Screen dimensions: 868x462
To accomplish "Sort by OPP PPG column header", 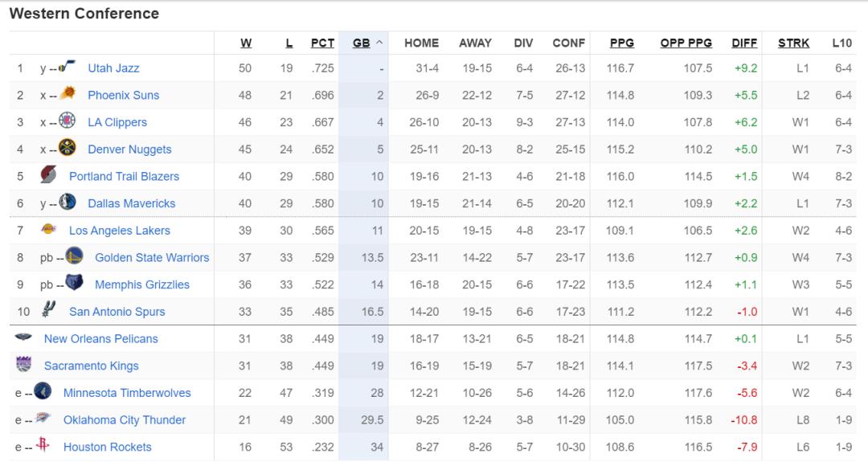I will click(x=686, y=43).
